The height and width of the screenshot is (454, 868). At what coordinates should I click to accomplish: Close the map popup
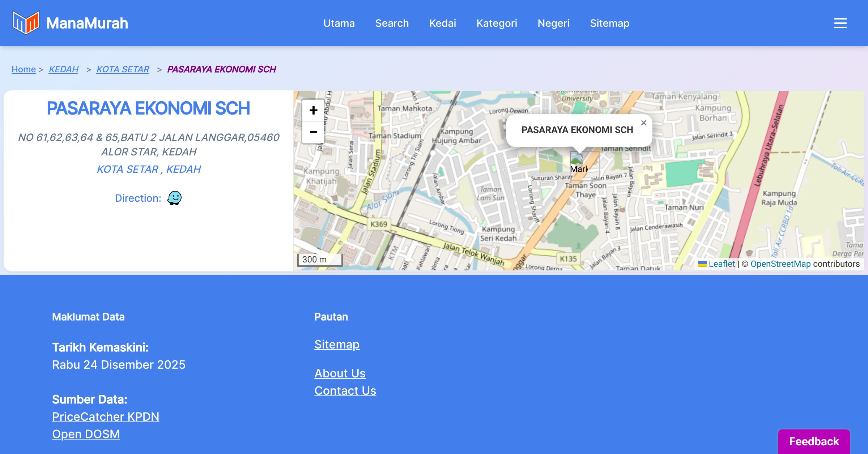643,123
